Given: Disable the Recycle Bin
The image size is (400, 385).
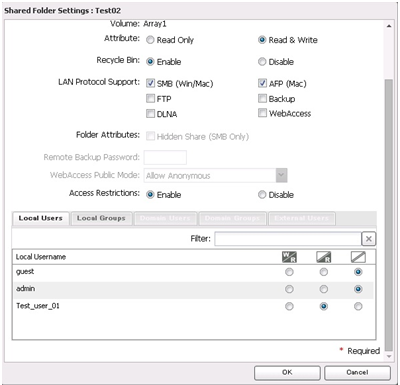Looking at the screenshot, I should [262, 62].
